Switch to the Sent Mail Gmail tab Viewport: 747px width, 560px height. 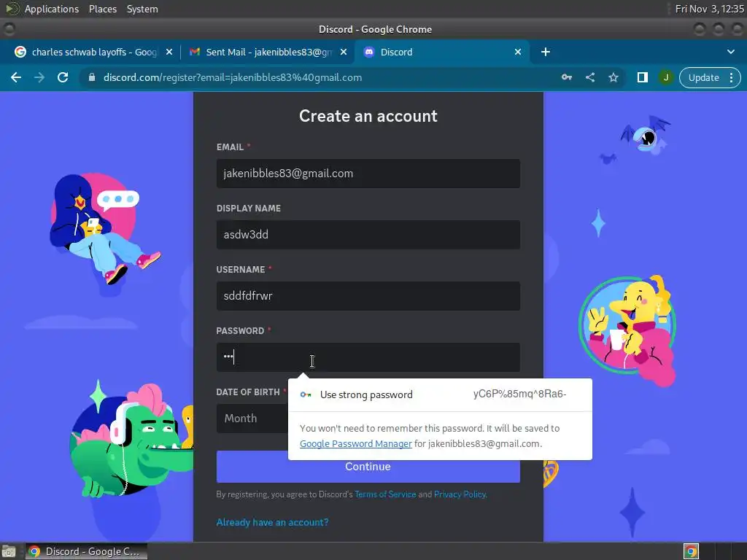[x=268, y=52]
